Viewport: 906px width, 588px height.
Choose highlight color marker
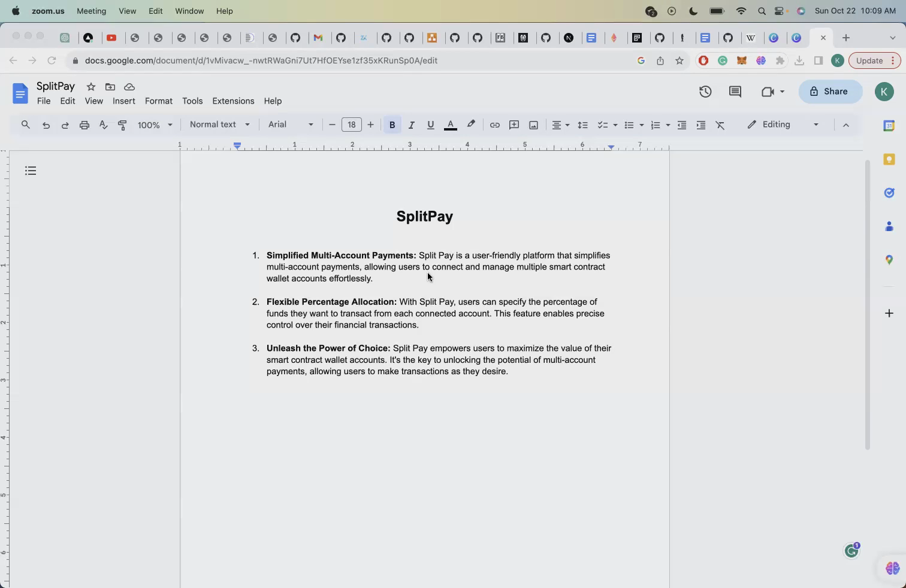(x=471, y=125)
